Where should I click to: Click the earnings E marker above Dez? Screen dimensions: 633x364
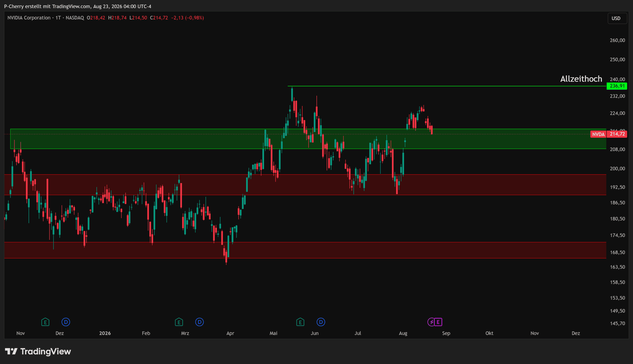pos(45,322)
